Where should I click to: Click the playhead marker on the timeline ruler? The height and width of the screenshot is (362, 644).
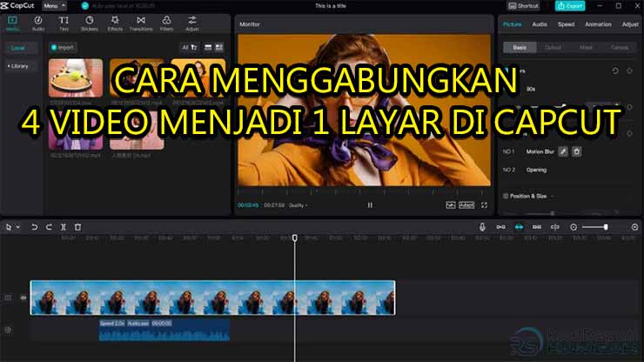(x=294, y=238)
